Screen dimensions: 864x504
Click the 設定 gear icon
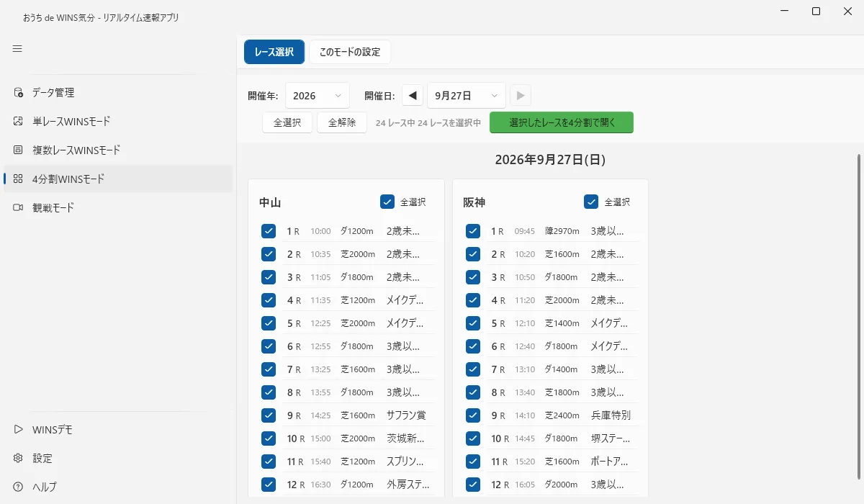tap(19, 459)
